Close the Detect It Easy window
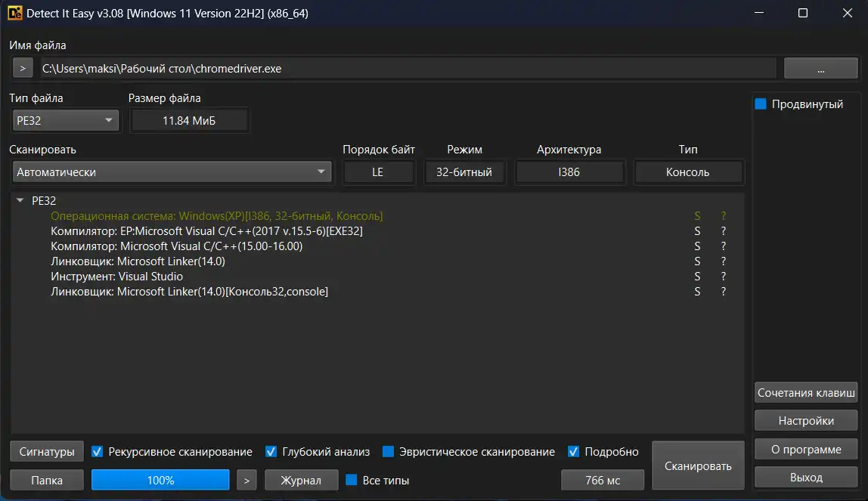Screen dimensions: 868x501 point(847,13)
